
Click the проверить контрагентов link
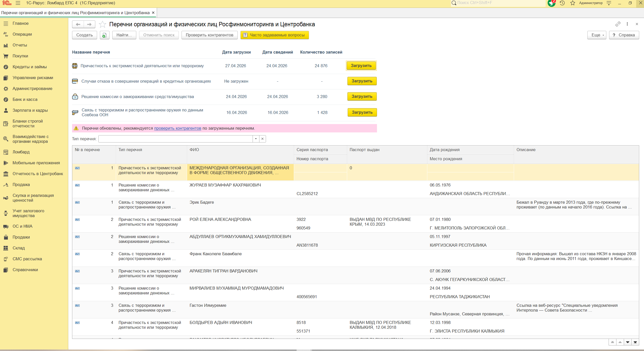pyautogui.click(x=177, y=128)
